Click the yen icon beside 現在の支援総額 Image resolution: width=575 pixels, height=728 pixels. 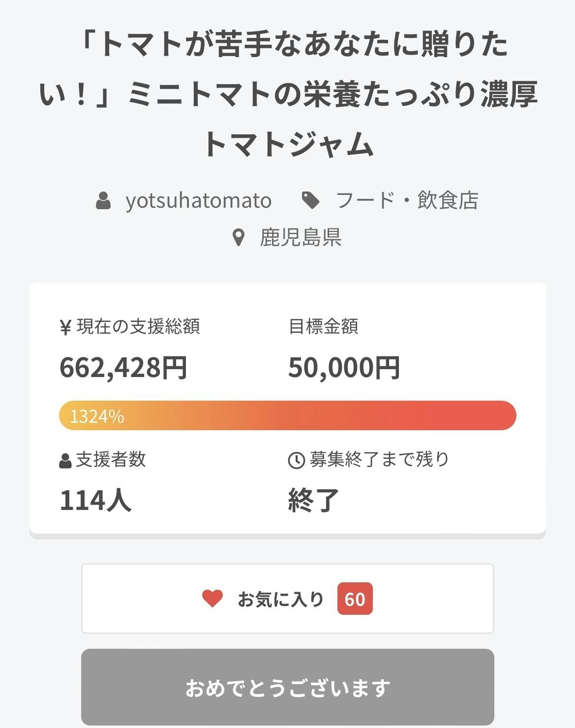(65, 327)
